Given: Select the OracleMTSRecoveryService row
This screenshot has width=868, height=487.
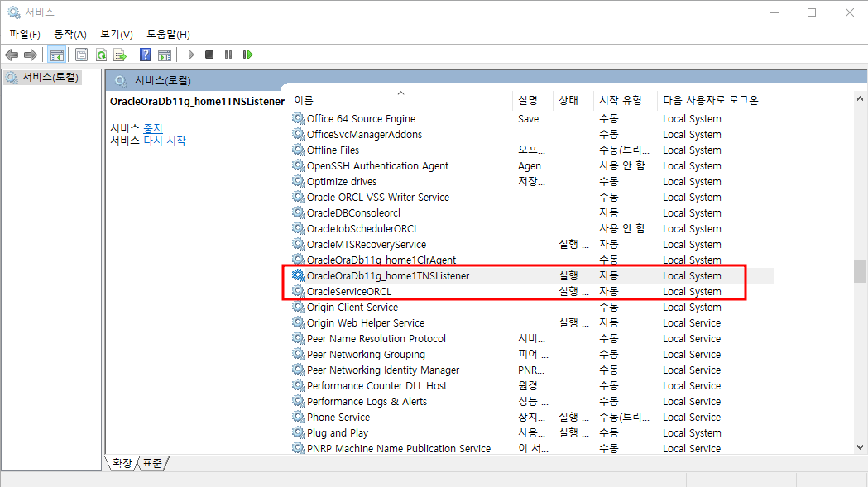Looking at the screenshot, I should (x=367, y=244).
